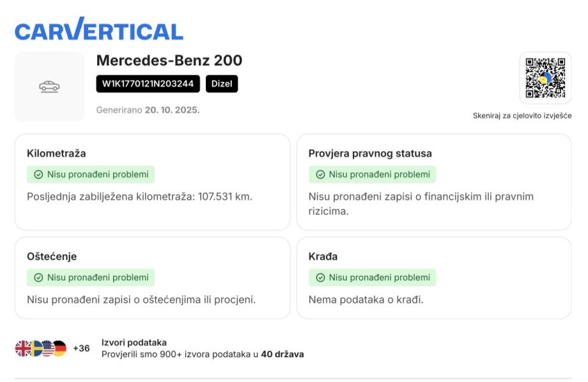Screen dimensions: 588x382
Task: Click the Dizel fuel badge
Action: click(221, 84)
